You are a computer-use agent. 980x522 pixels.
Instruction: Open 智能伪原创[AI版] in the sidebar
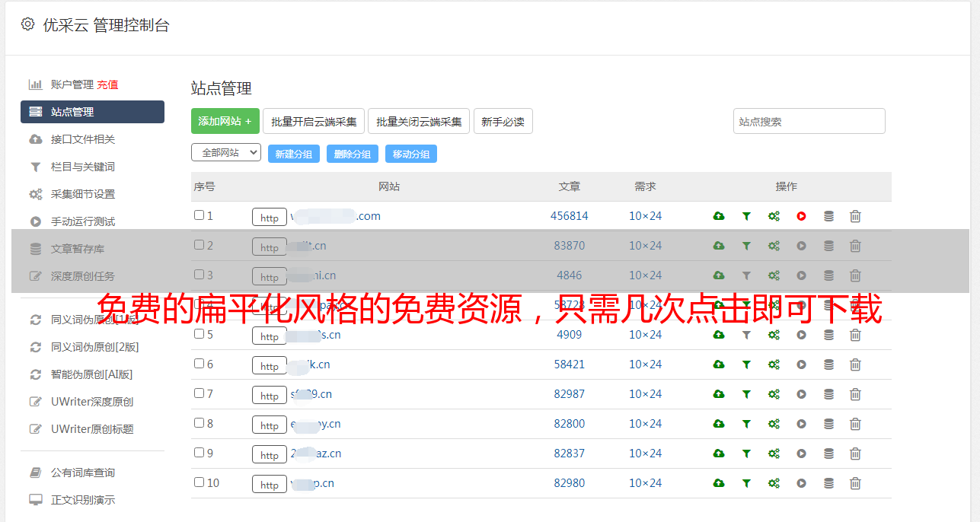pos(92,374)
